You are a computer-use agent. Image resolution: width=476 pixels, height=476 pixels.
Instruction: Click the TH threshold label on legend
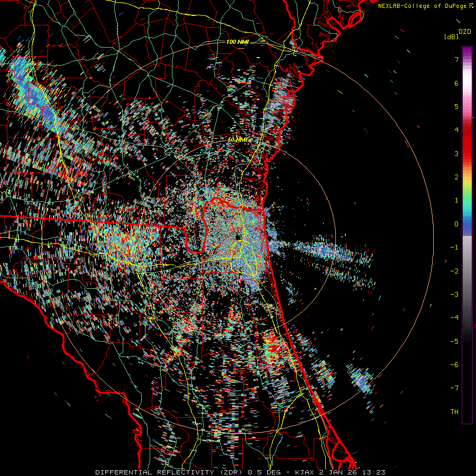[x=454, y=412]
